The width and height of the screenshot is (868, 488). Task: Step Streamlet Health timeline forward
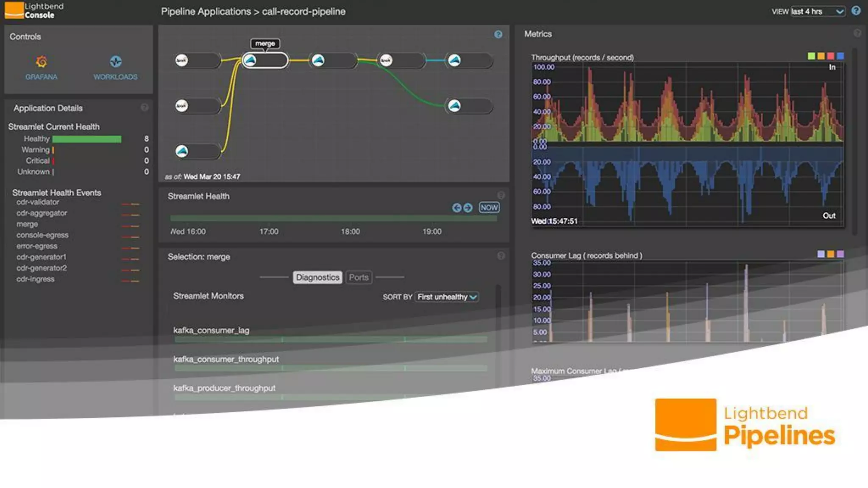coord(468,208)
